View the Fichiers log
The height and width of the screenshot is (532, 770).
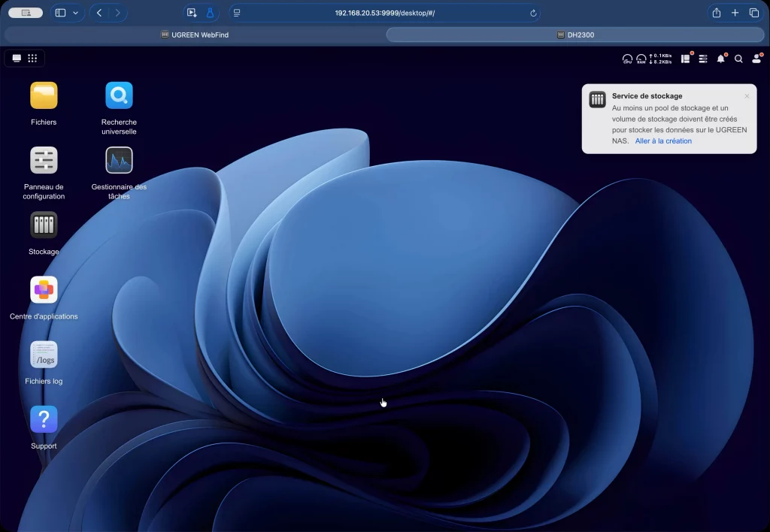[43, 355]
